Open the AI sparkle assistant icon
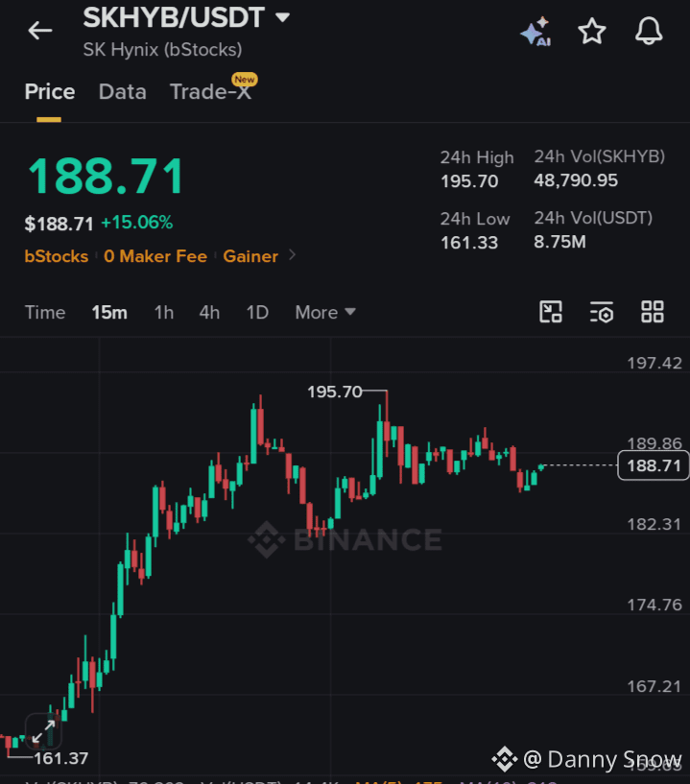This screenshot has width=690, height=784. [x=536, y=32]
